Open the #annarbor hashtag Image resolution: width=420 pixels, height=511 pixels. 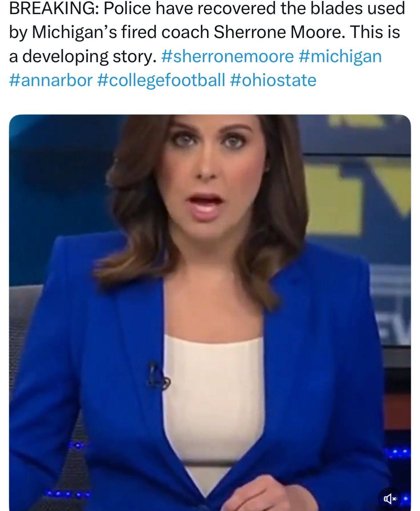[51, 80]
